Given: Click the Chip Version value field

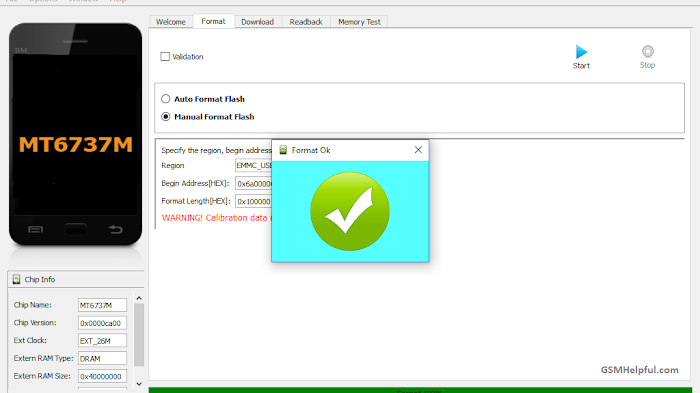Looking at the screenshot, I should pyautogui.click(x=102, y=323).
